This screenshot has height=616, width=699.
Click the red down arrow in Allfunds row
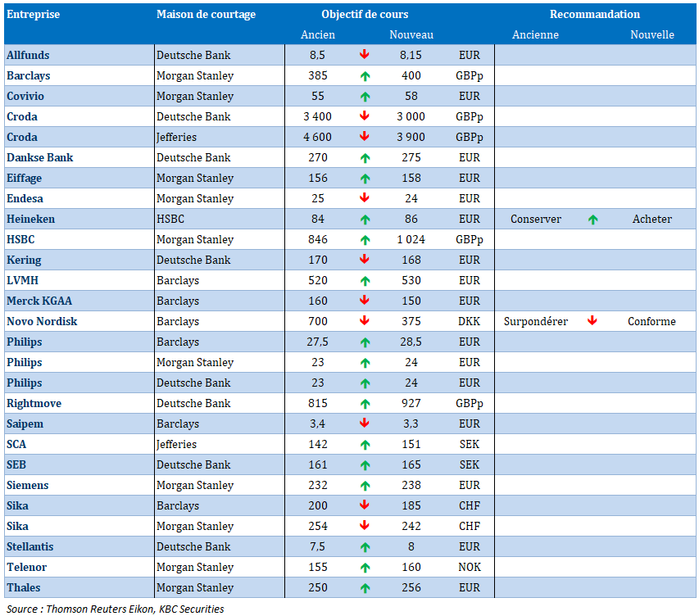[x=365, y=55]
